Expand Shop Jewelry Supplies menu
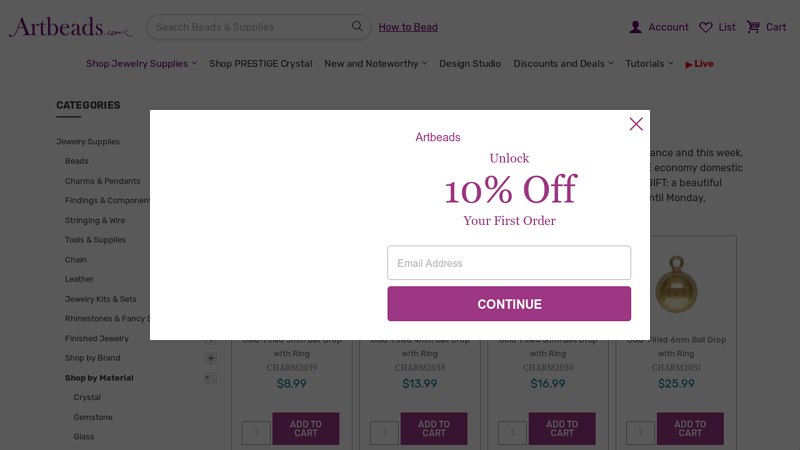The image size is (800, 450). click(x=141, y=64)
